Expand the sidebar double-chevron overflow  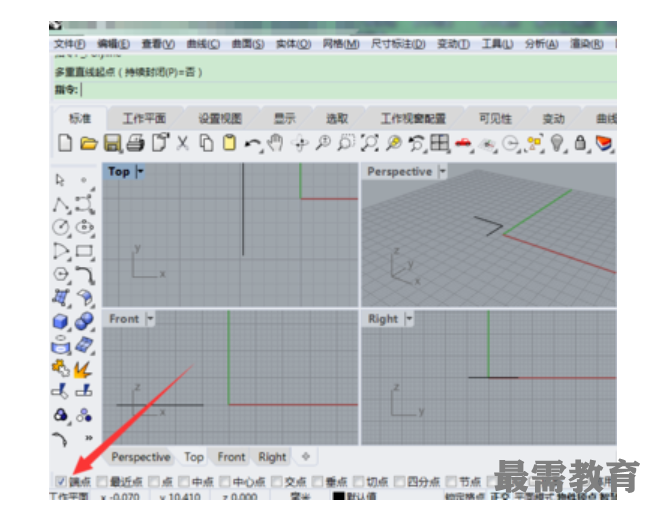89,438
